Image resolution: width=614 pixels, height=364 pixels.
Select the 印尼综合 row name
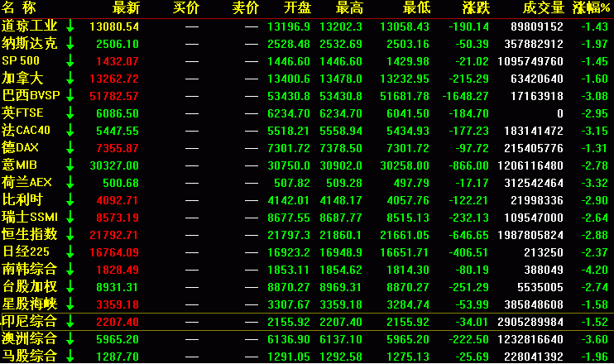(x=30, y=321)
